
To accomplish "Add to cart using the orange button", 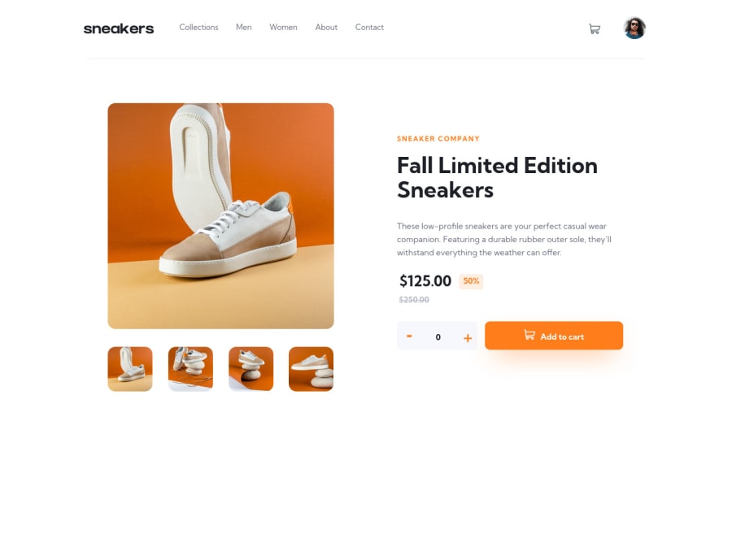I will [554, 336].
